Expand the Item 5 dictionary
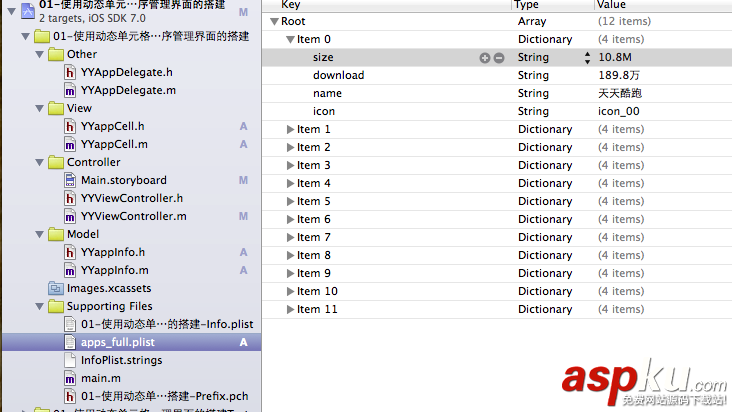Screen dimensions: 732x412 coord(290,202)
